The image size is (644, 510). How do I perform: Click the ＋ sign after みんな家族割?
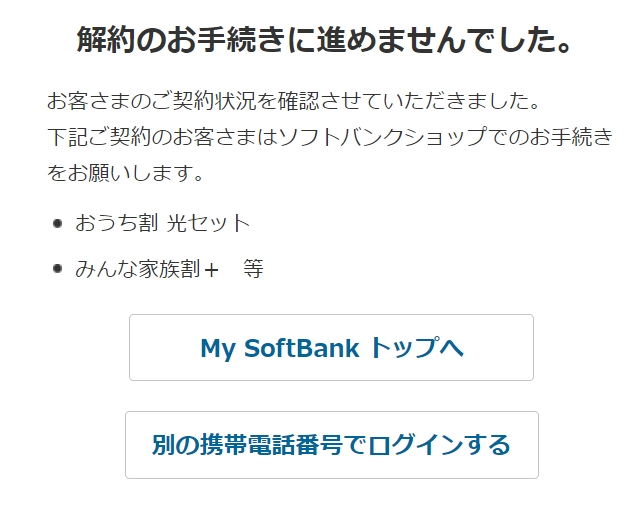(x=210, y=268)
